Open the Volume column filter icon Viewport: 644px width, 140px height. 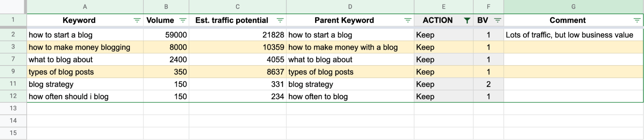click(x=183, y=21)
